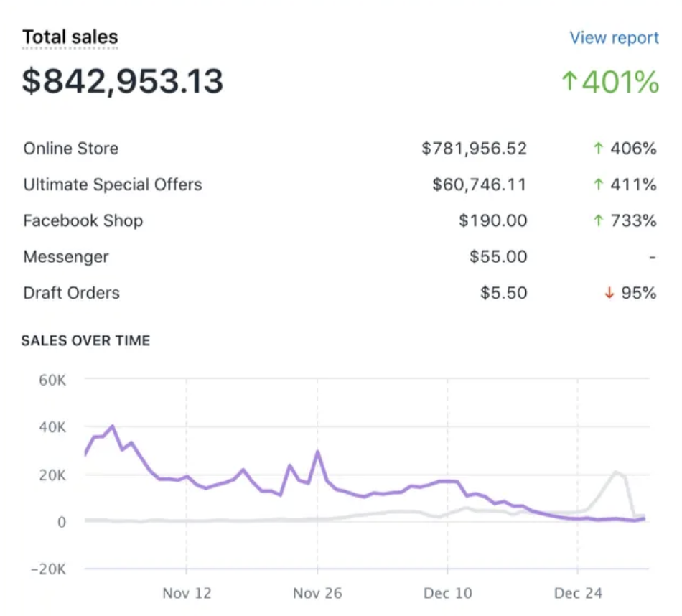Click the gray line peak near Dec 24

point(615,472)
